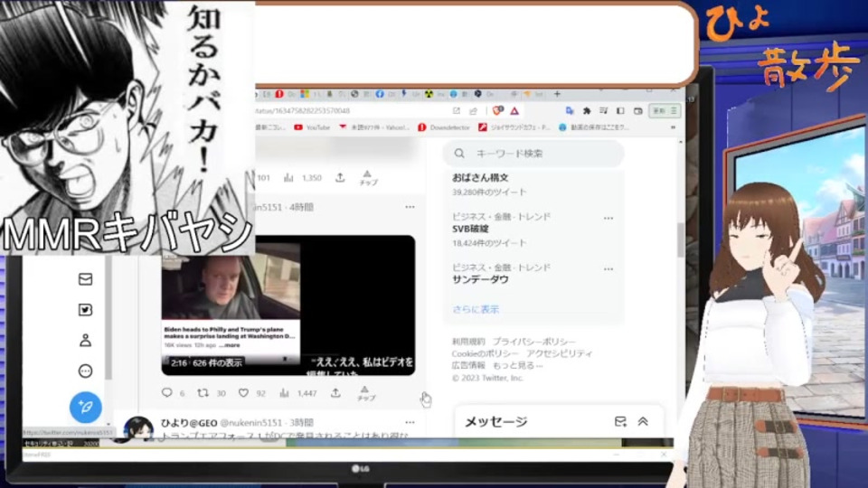Open the Yahoo mail bookmark

pyautogui.click(x=374, y=127)
